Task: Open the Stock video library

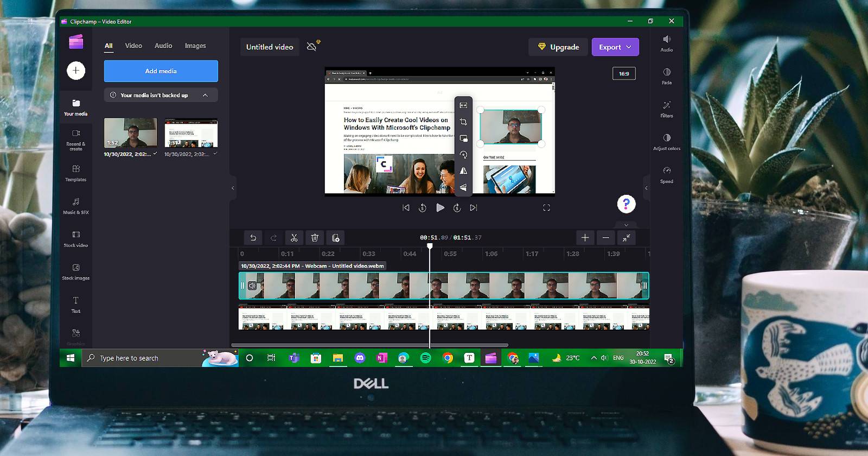Action: click(76, 239)
